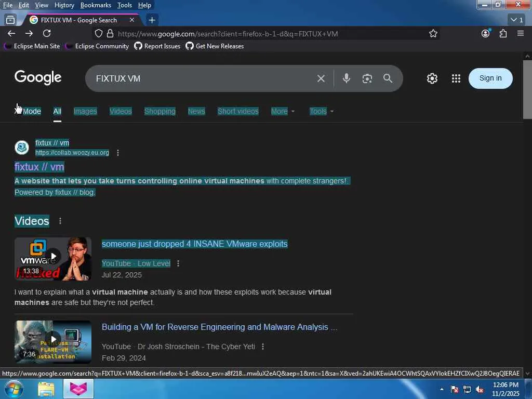Image resolution: width=532 pixels, height=399 pixels.
Task: Open the collab.woozy.eu.org URL link
Action: (x=72, y=153)
